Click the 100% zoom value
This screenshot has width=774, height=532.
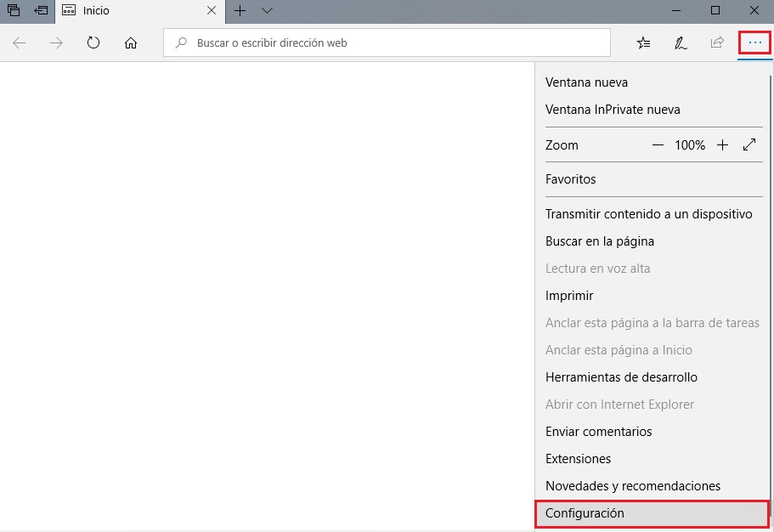(690, 144)
